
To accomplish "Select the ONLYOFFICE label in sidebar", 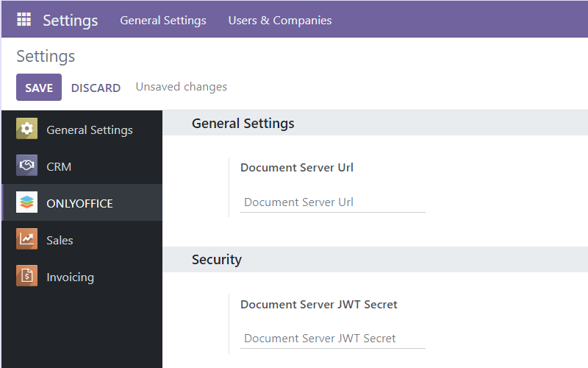I will 79,203.
